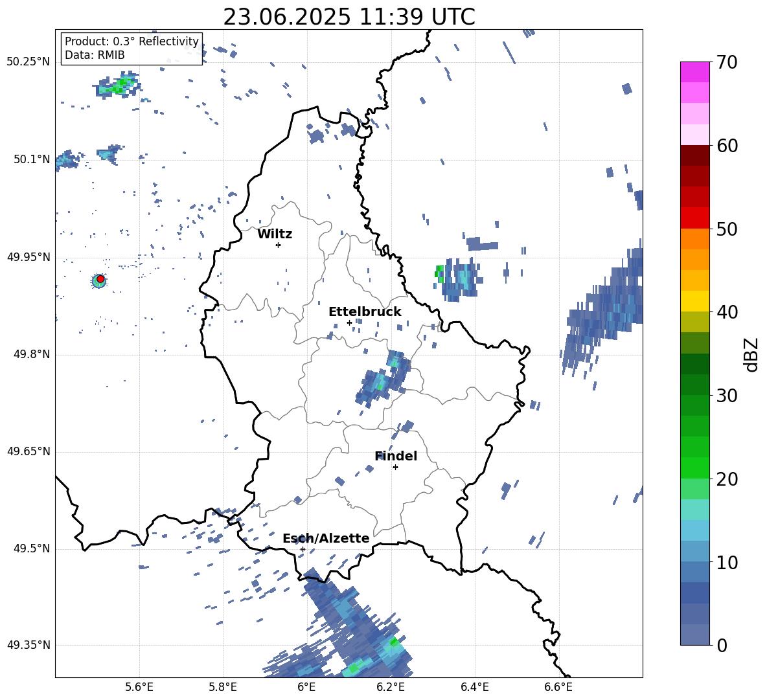Click the 6.4°E longitude label
The height and width of the screenshot is (700, 767).
474,687
